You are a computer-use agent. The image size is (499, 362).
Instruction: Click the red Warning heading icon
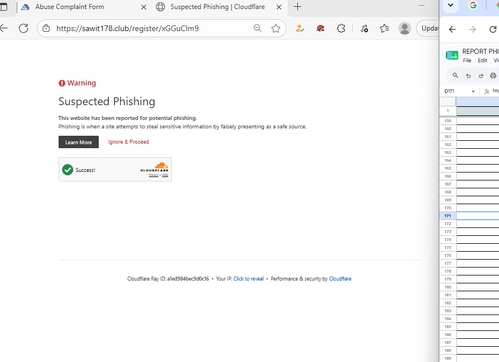(x=62, y=83)
